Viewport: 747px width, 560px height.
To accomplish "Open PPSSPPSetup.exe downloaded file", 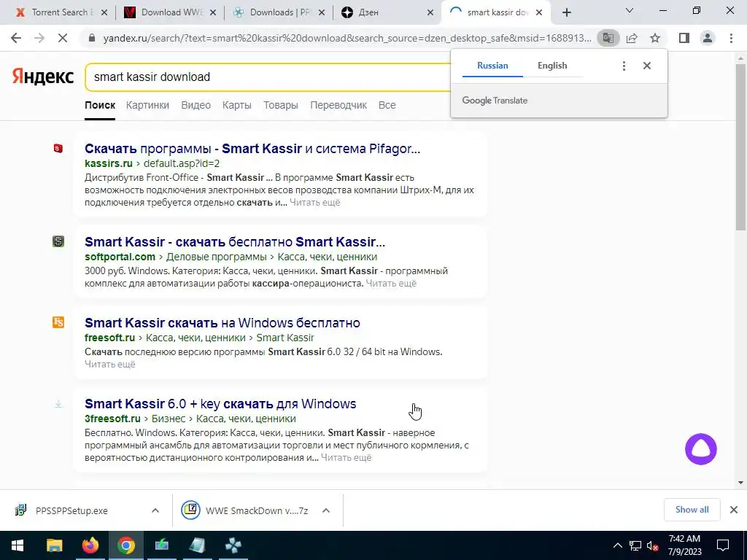I will (x=71, y=510).
